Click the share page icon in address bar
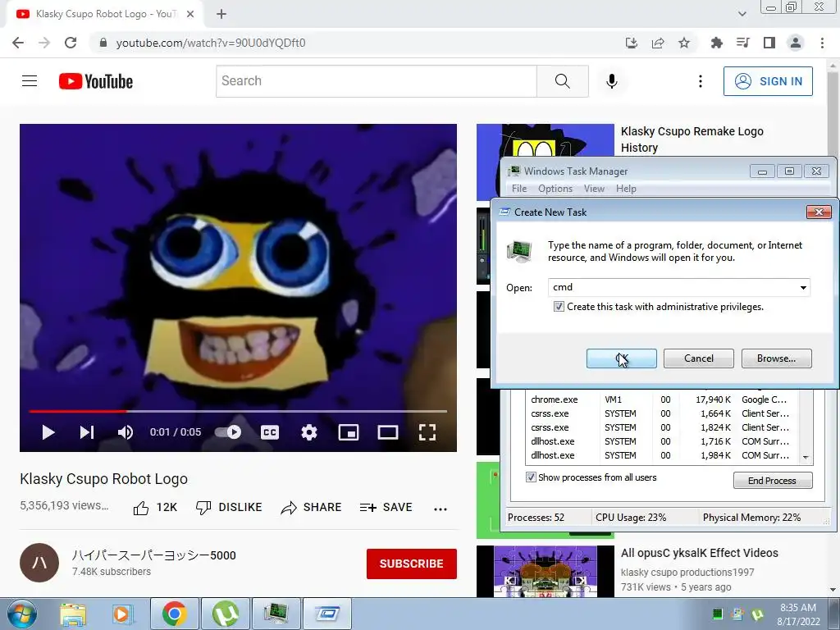Image resolution: width=840 pixels, height=630 pixels. [x=658, y=43]
